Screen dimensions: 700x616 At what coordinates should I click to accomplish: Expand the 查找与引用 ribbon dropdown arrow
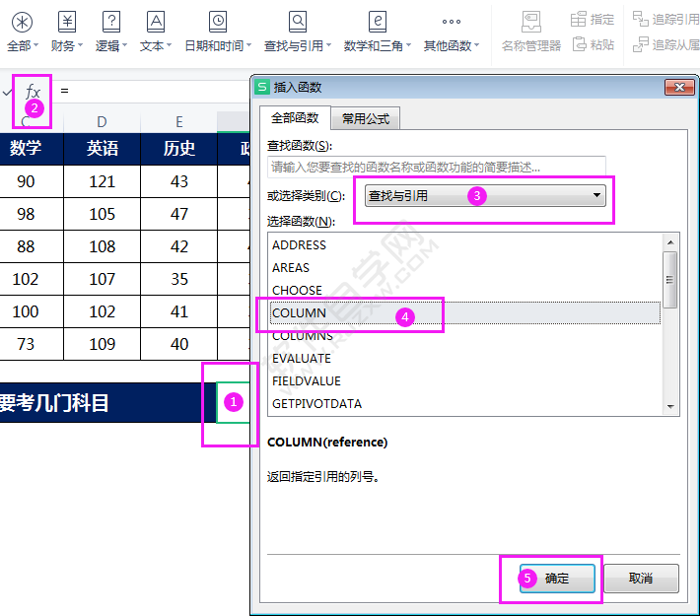click(x=329, y=45)
